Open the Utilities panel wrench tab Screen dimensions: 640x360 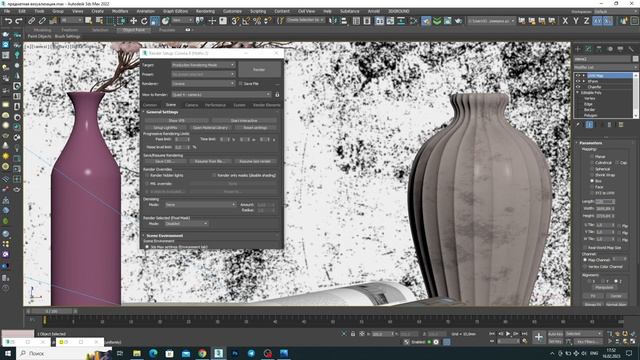(x=631, y=49)
